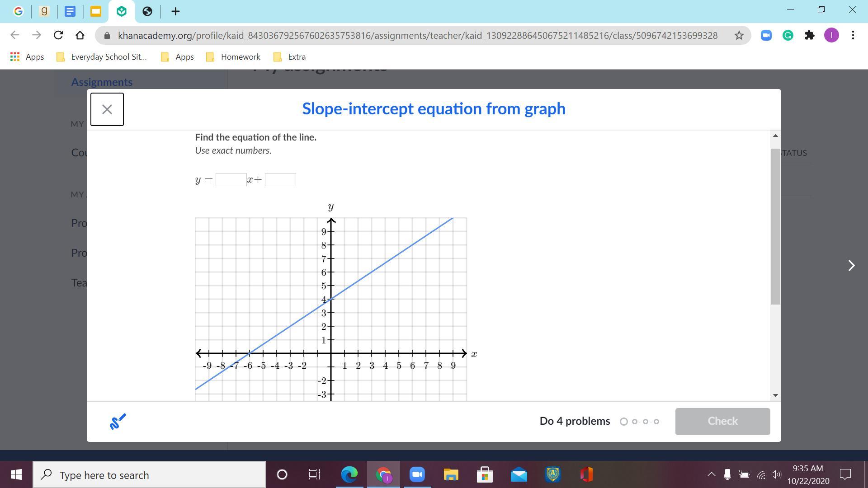Bookmark this page with star icon
Screen dimensions: 868x488
pyautogui.click(x=739, y=35)
